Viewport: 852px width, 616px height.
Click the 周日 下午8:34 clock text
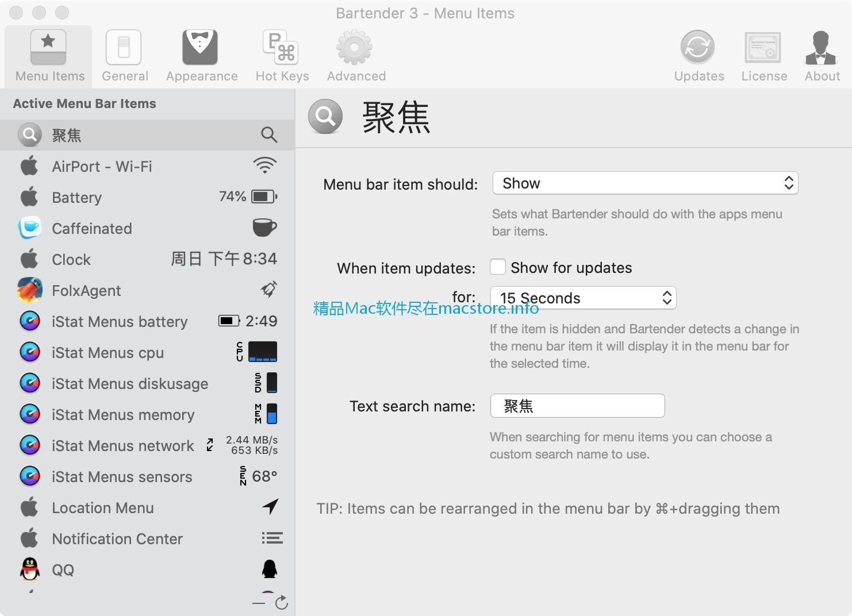[x=224, y=259]
